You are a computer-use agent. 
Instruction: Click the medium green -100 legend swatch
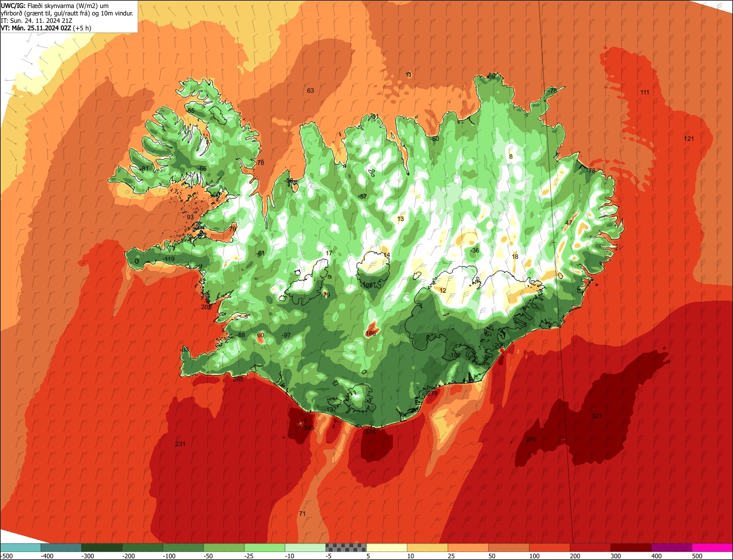[183, 547]
